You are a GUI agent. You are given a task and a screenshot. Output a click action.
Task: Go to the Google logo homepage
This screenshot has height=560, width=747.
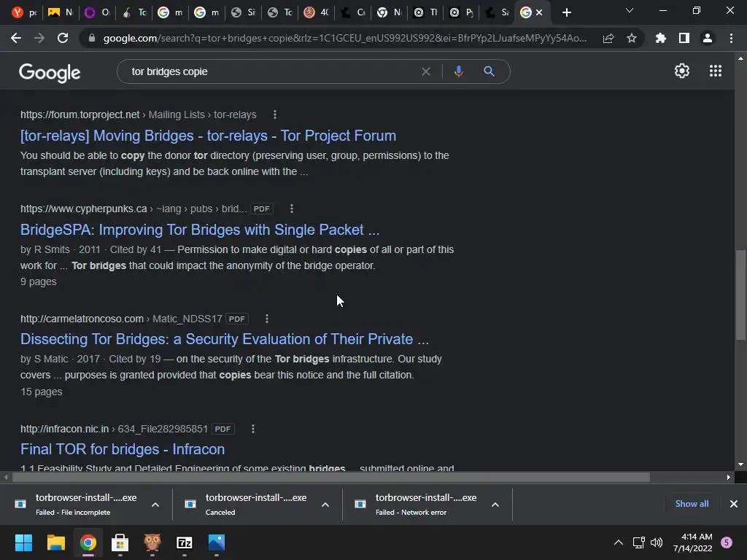point(50,72)
